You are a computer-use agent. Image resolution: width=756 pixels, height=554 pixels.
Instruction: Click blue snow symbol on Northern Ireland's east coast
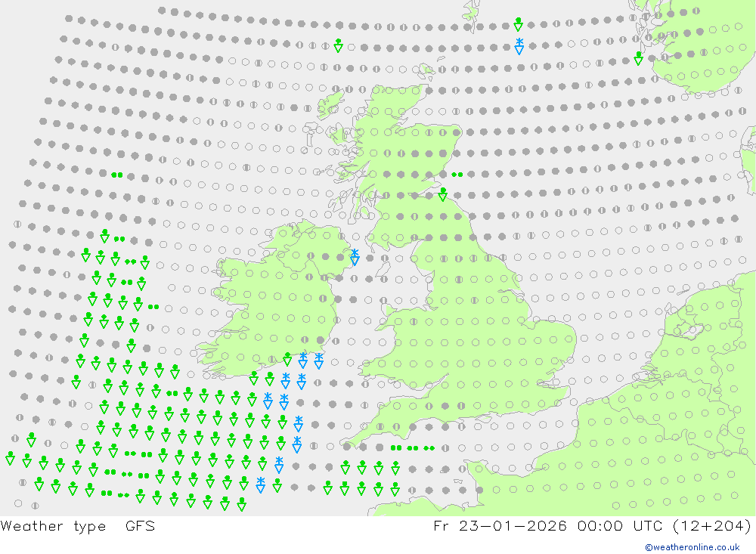point(355,257)
